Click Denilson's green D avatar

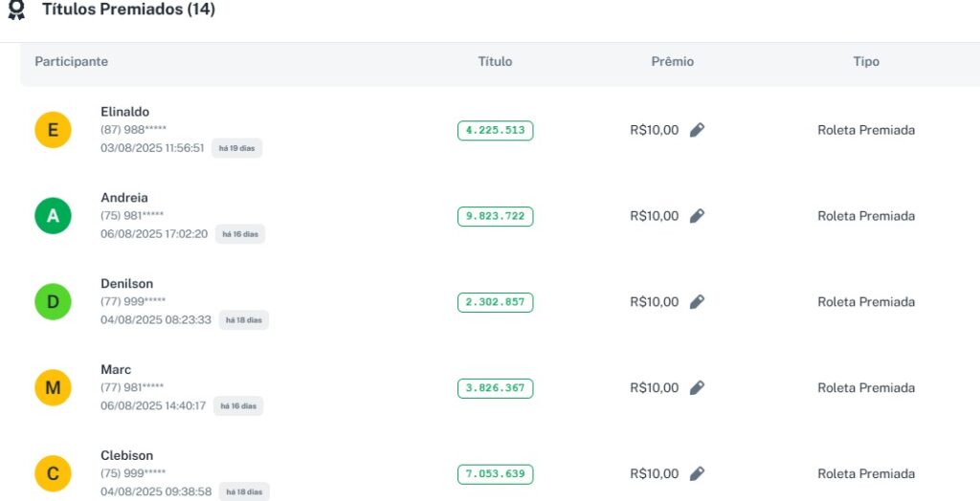pyautogui.click(x=53, y=302)
